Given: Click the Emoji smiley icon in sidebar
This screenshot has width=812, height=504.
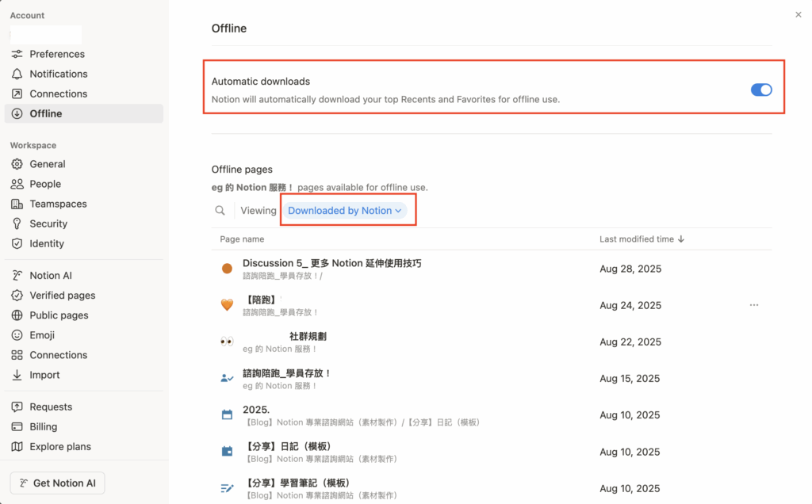Looking at the screenshot, I should [x=17, y=335].
